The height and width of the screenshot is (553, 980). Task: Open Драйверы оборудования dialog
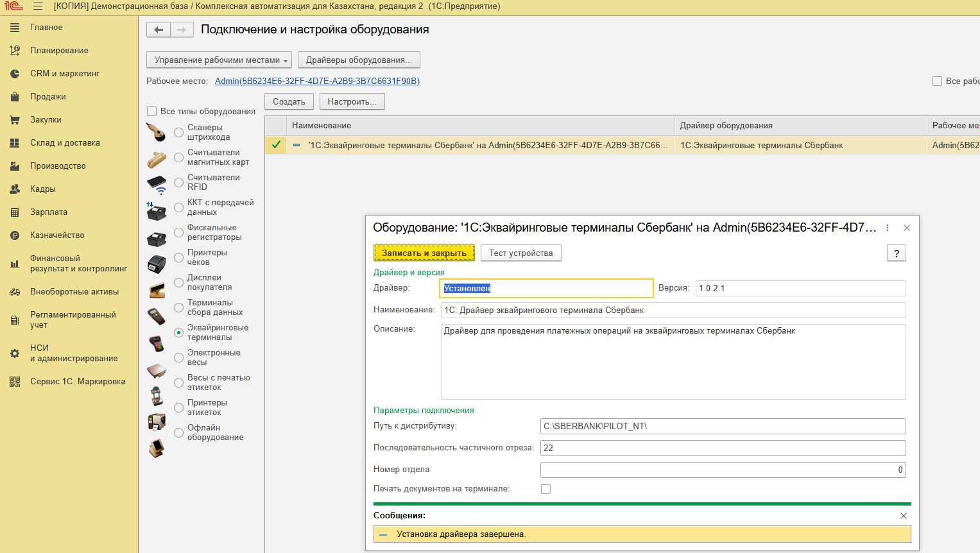coord(359,60)
